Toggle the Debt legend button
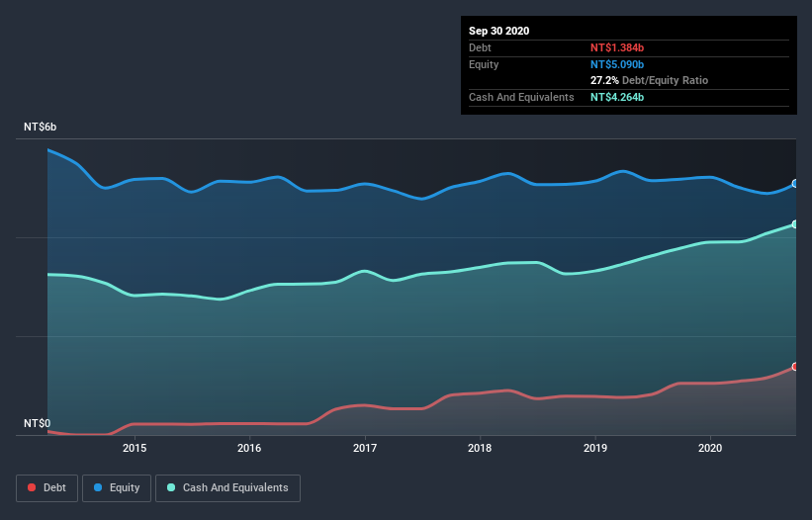The width and height of the screenshot is (812, 520). pos(46,488)
